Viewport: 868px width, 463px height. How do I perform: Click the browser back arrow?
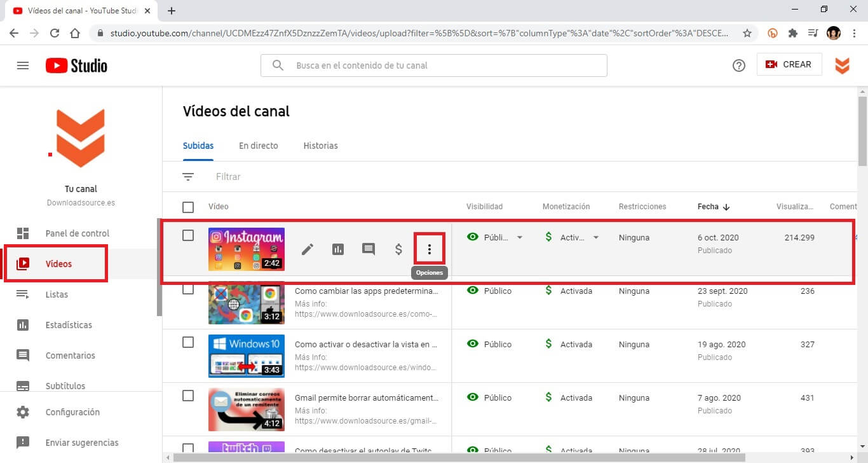point(14,33)
